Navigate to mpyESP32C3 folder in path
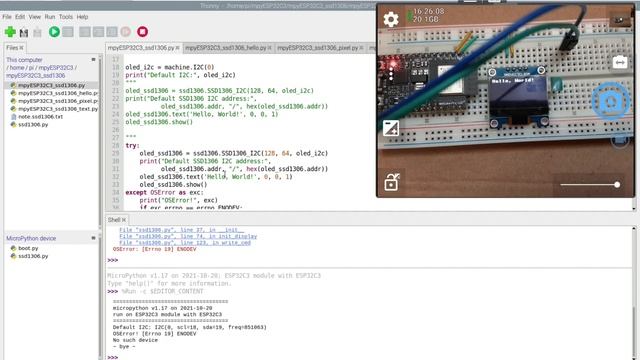 [56, 67]
